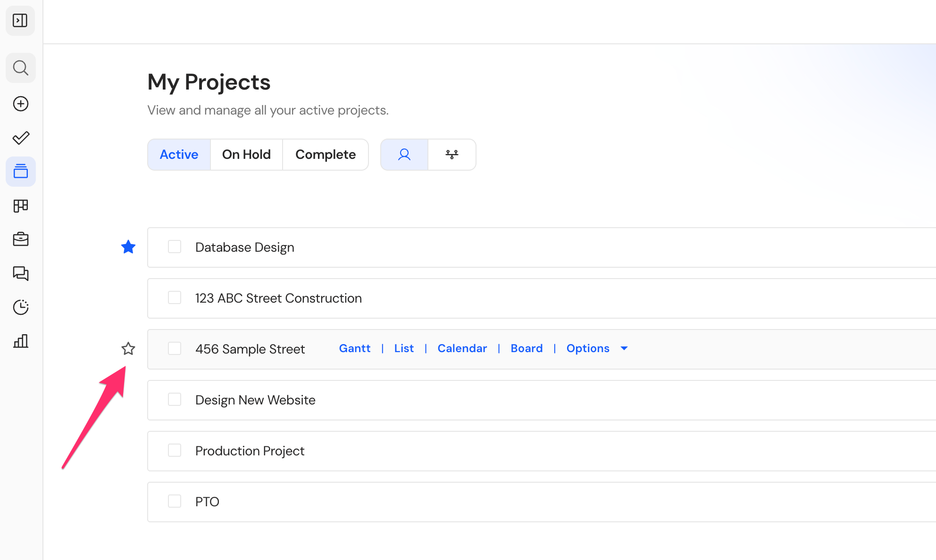The width and height of the screenshot is (936, 560).
Task: Open the time tracking clock icon
Action: click(x=21, y=307)
